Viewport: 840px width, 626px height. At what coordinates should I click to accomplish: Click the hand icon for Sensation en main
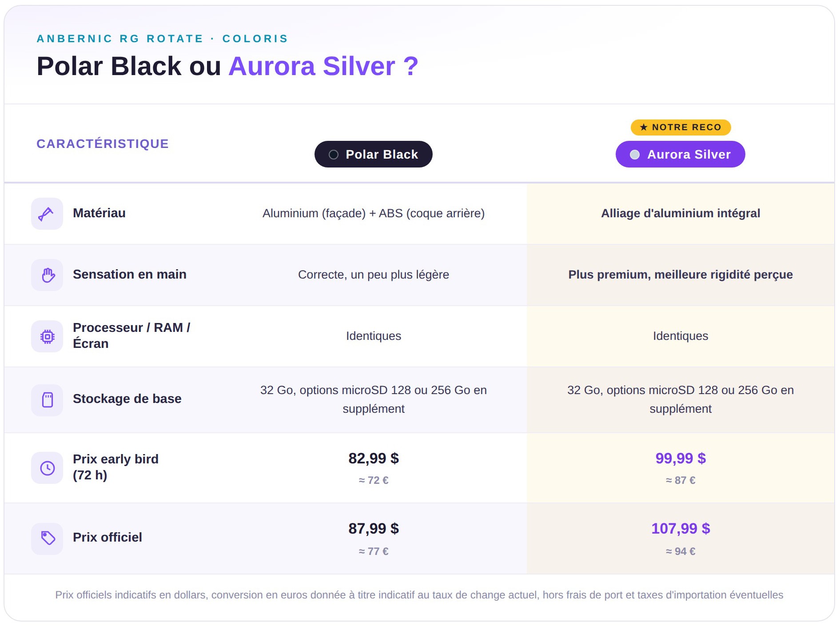[x=47, y=275]
